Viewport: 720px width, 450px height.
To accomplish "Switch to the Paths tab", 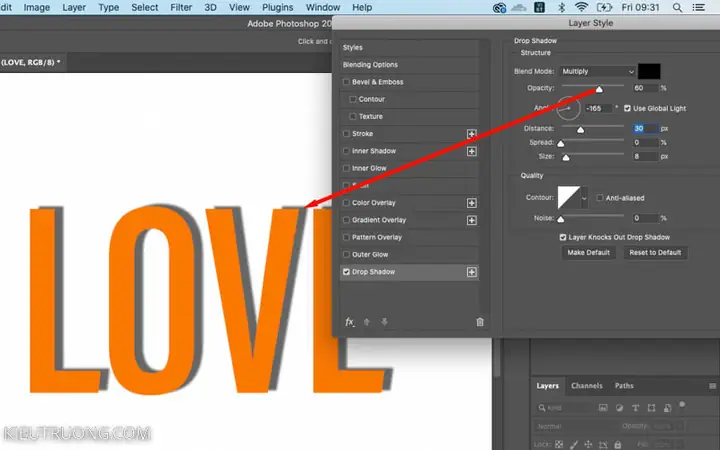I will (624, 386).
